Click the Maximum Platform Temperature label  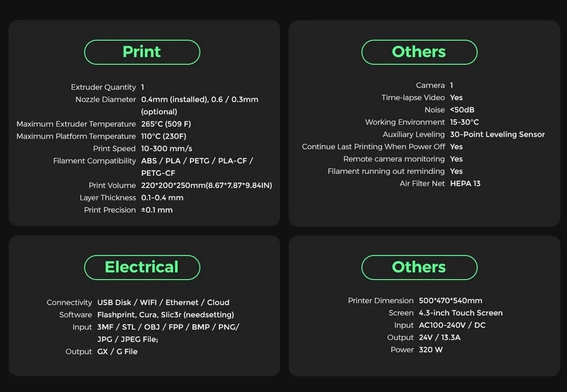pyautogui.click(x=76, y=137)
